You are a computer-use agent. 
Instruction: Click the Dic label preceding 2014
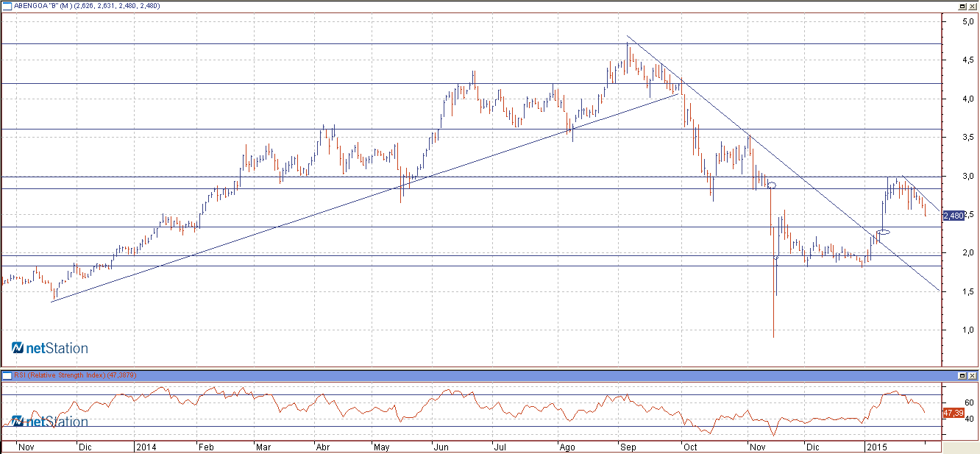coord(85,447)
